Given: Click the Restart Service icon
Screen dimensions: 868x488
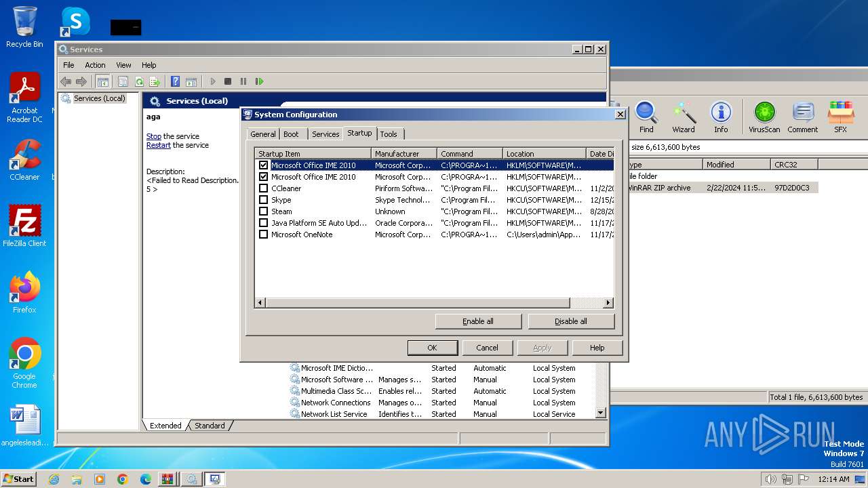Looking at the screenshot, I should (259, 81).
